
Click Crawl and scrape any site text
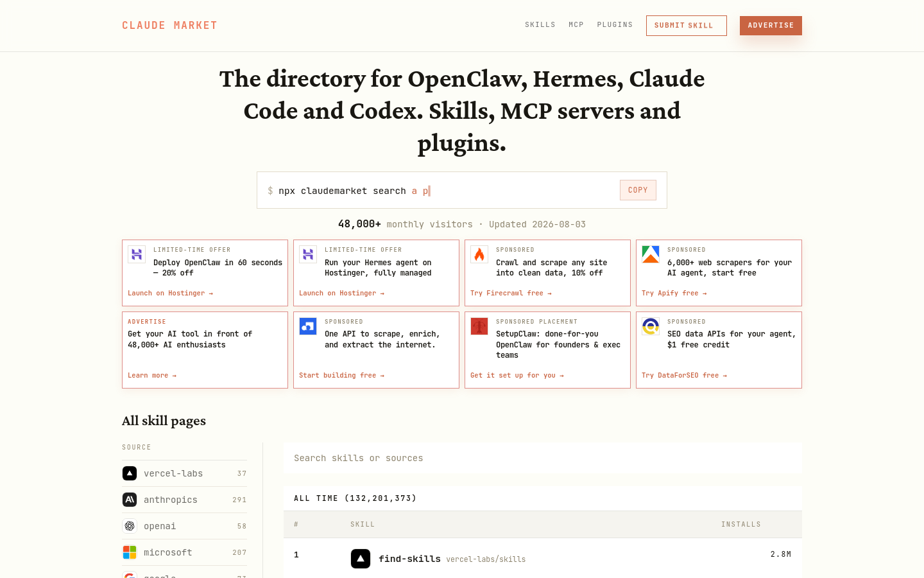coord(551,268)
